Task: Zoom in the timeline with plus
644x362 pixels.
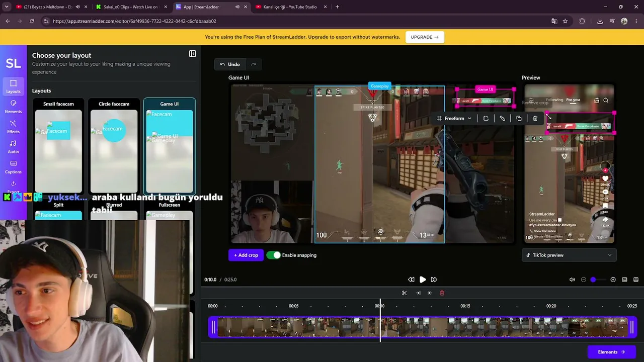Action: (x=613, y=280)
